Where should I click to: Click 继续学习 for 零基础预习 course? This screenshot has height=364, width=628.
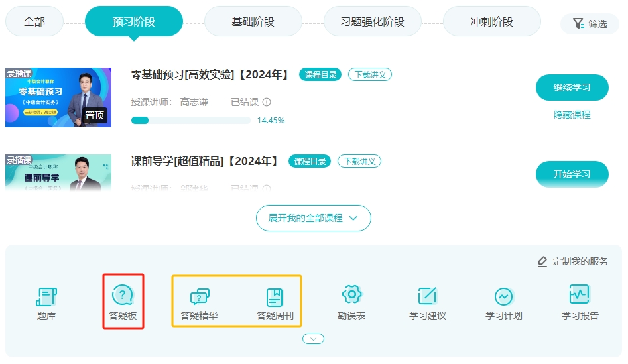pos(572,88)
